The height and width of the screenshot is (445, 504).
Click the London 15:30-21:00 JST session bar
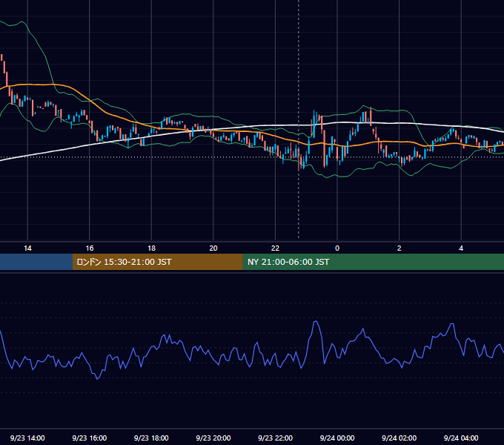click(157, 262)
